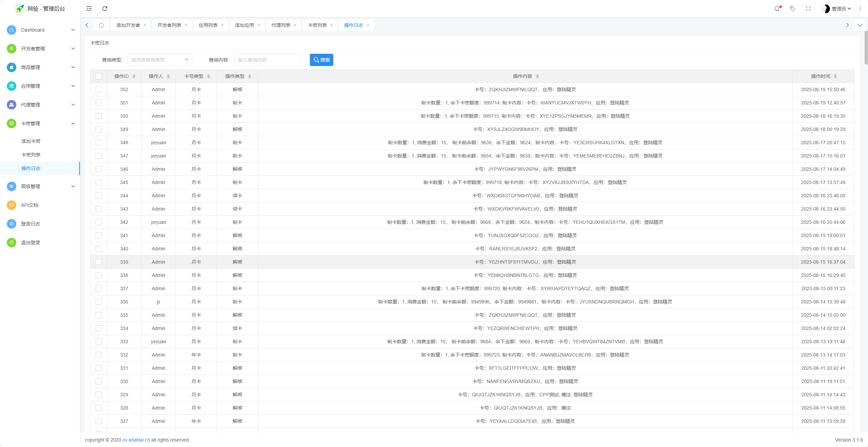Screen dimensions: 868x447
Task: Toggle the select-all header checkbox
Action: pyautogui.click(x=99, y=76)
